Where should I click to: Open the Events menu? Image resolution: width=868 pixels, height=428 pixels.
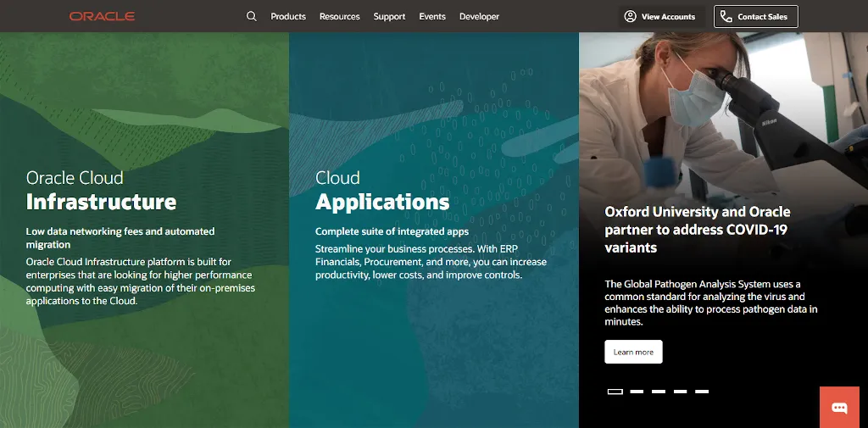tap(432, 17)
